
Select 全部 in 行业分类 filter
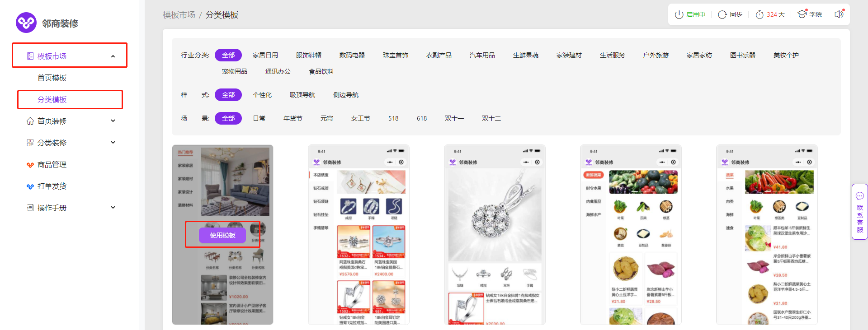[x=228, y=55]
